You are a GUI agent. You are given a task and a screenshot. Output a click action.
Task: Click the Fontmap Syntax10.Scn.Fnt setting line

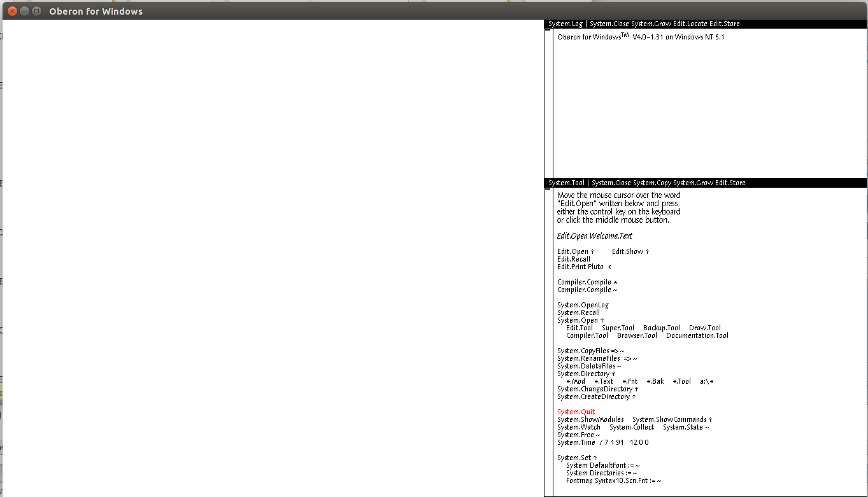pos(613,481)
